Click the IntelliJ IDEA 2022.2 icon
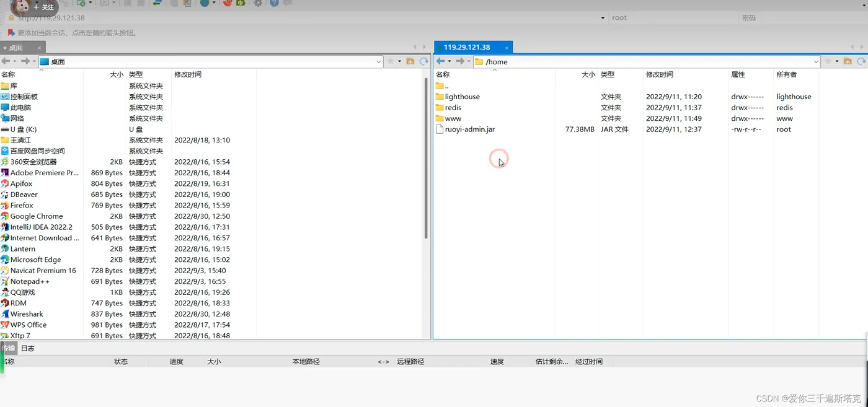 5,227
